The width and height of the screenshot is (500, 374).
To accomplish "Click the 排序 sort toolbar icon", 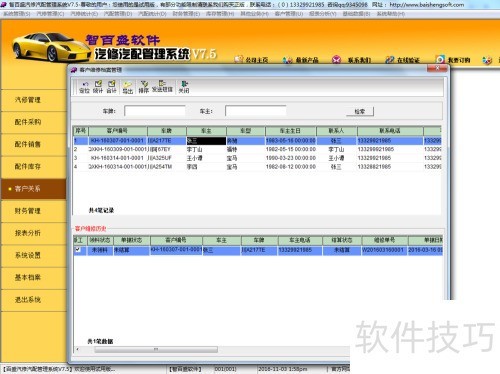I will coord(144,87).
